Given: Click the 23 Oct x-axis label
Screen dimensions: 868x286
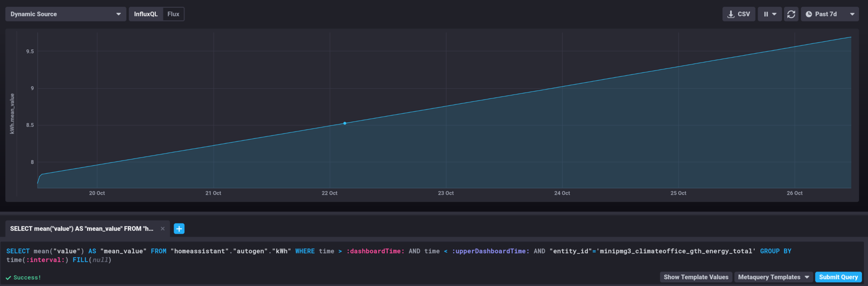Looking at the screenshot, I should point(445,193).
